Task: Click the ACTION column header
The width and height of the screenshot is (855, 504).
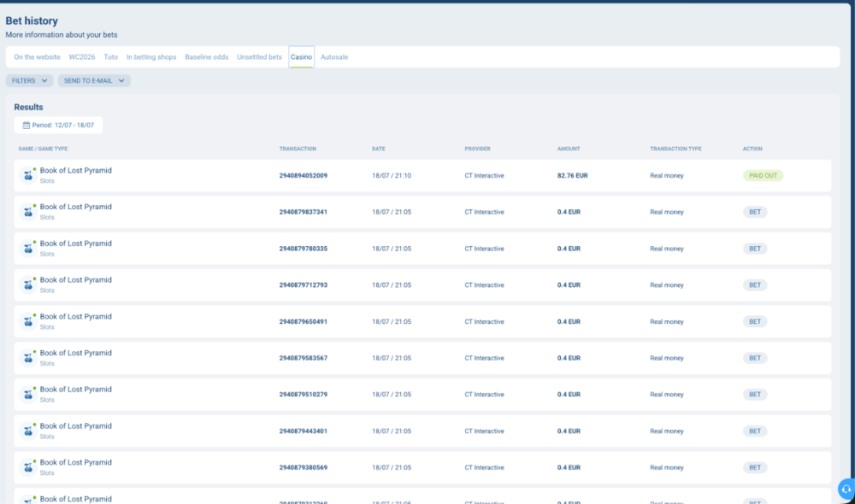Action: (752, 149)
